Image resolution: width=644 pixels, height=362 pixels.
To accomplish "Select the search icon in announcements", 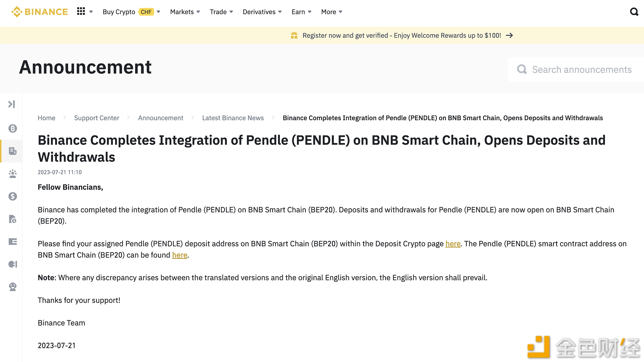I will [522, 70].
